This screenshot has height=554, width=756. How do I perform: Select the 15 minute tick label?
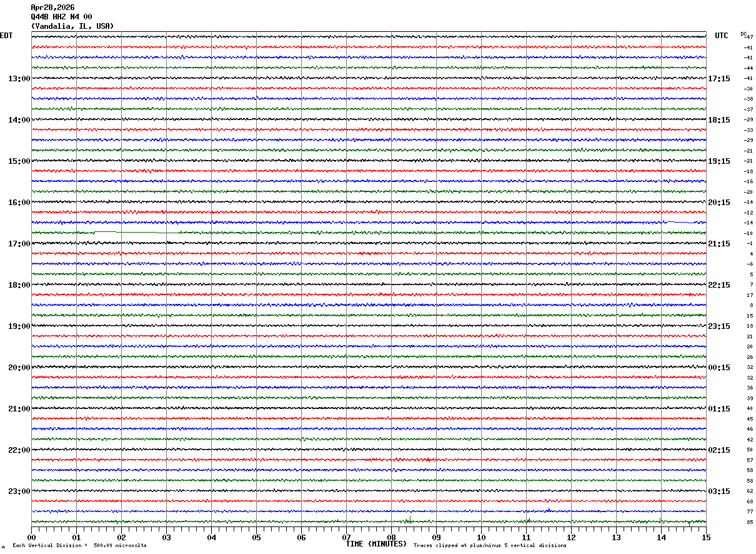[706, 538]
